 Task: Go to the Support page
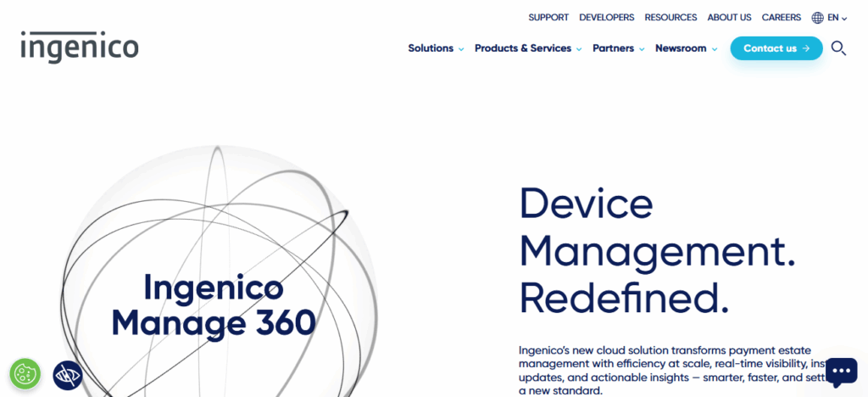[x=548, y=17]
